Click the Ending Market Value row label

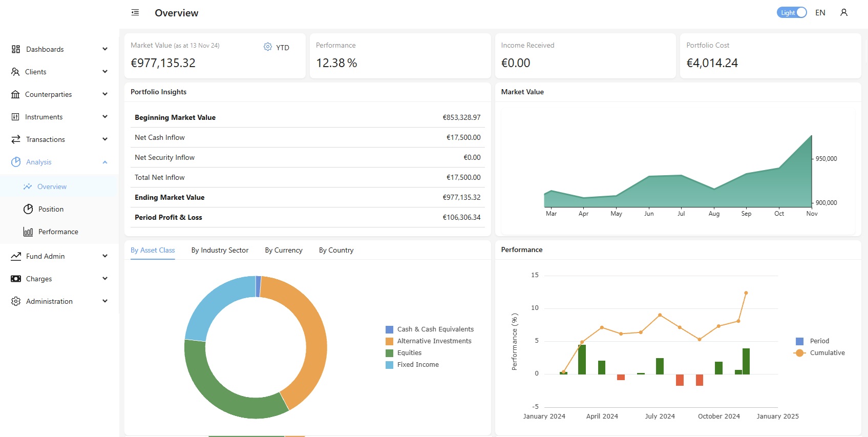click(x=170, y=197)
